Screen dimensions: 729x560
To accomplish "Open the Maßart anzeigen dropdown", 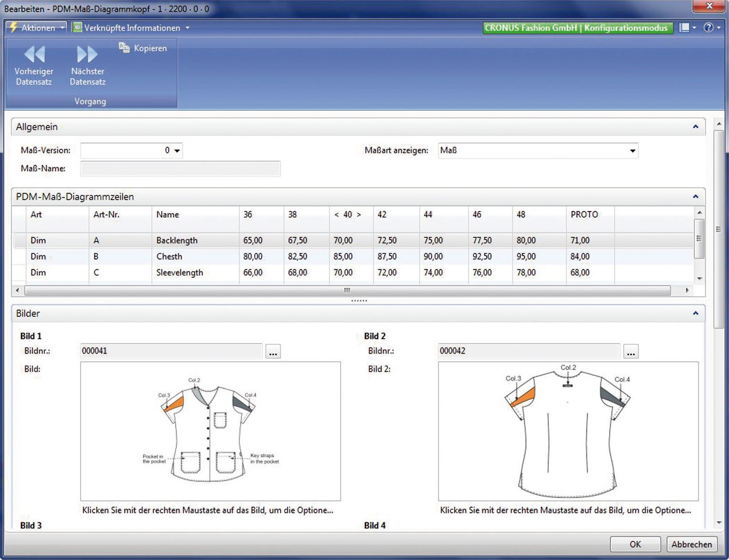I will (x=632, y=151).
